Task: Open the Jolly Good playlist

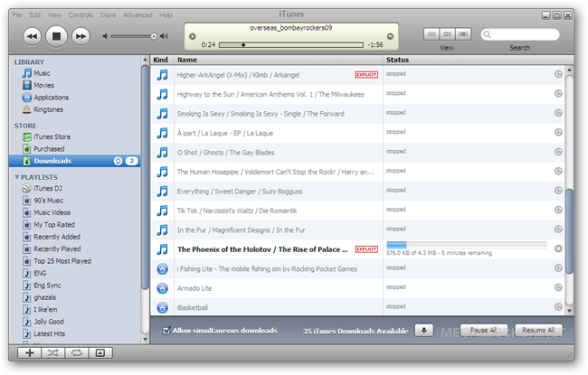Action: click(x=49, y=322)
